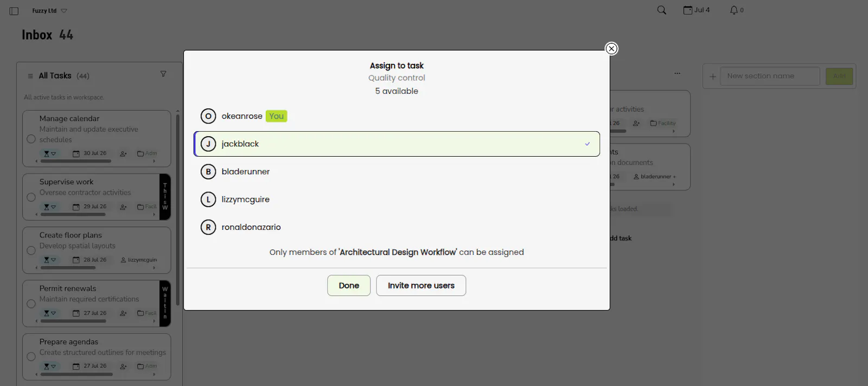Click the All Tasks list hamburger icon
868x386 pixels.
coord(30,76)
